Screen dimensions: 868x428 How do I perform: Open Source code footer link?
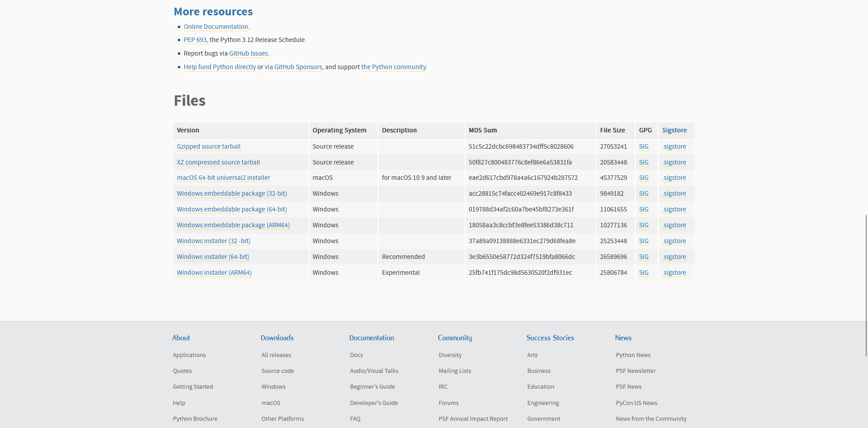coord(278,371)
